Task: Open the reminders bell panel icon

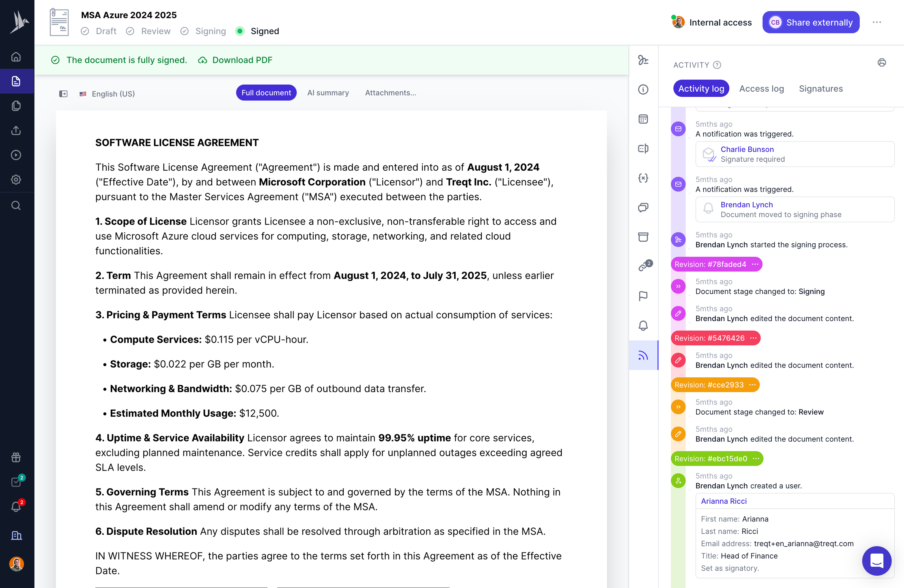Action: (x=643, y=325)
